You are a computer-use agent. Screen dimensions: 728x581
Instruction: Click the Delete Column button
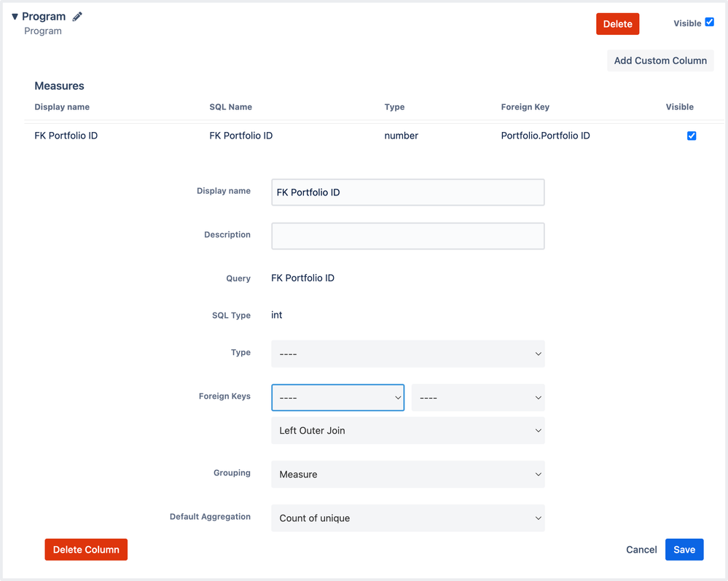pos(86,550)
